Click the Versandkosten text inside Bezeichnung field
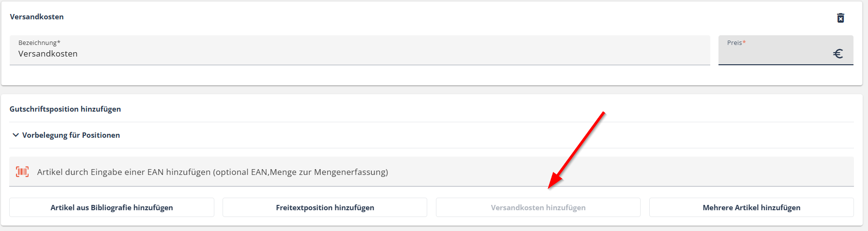 [x=48, y=54]
